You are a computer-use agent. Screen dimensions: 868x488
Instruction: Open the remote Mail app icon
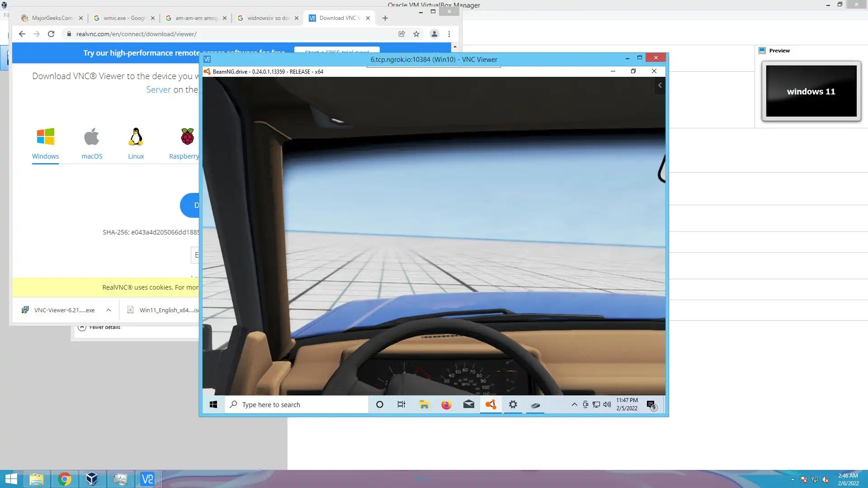coord(468,404)
